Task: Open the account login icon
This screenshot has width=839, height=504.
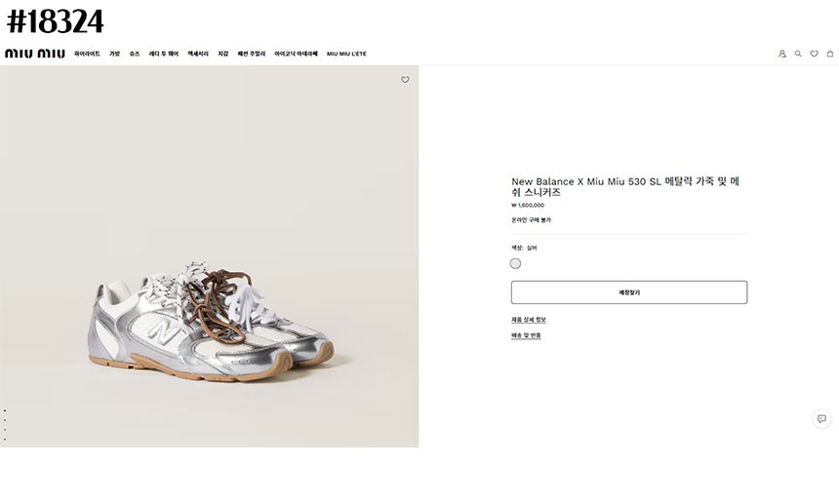Action: tap(782, 54)
